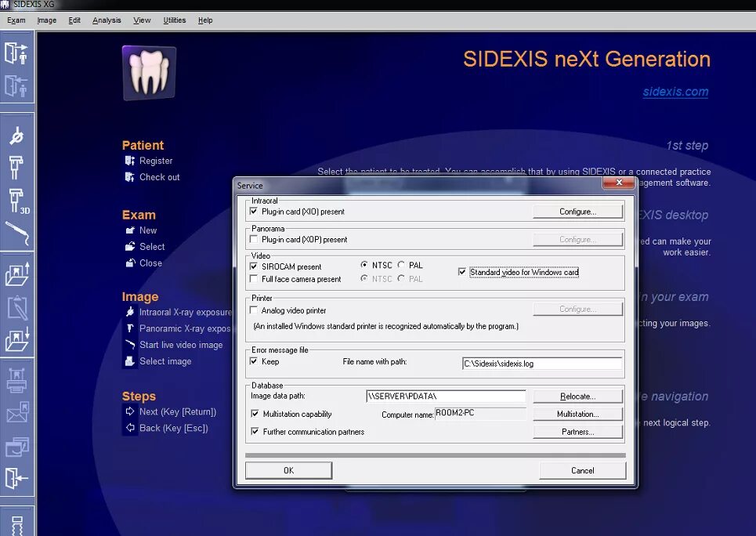Screen dimensions: 756x536
Task: Click the Check out icon under Patient
Action: click(x=130, y=177)
